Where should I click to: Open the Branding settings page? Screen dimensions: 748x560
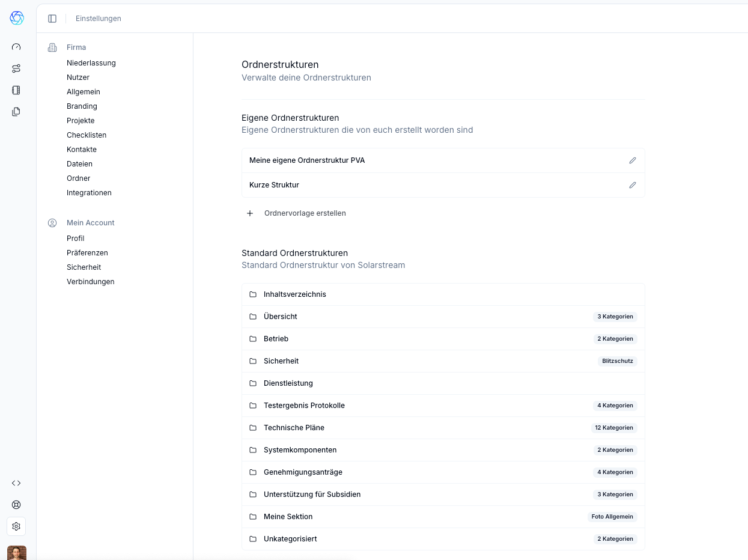coord(82,106)
